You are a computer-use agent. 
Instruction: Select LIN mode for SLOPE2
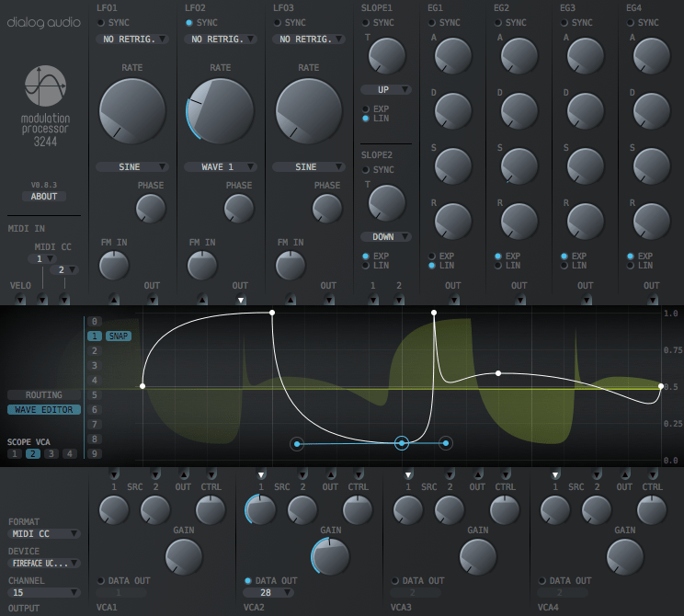(x=366, y=265)
